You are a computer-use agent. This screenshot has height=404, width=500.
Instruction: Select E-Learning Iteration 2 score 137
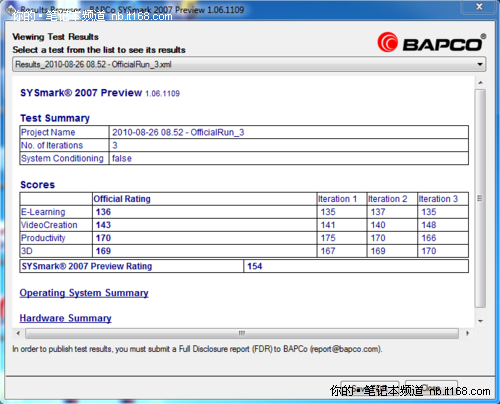378,212
